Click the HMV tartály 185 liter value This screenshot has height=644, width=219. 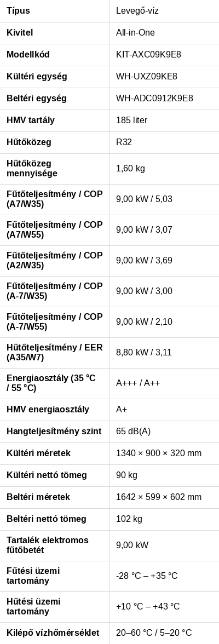[131, 120]
